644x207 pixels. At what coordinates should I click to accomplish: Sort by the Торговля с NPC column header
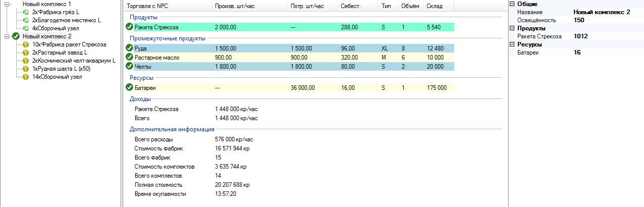pyautogui.click(x=168, y=6)
